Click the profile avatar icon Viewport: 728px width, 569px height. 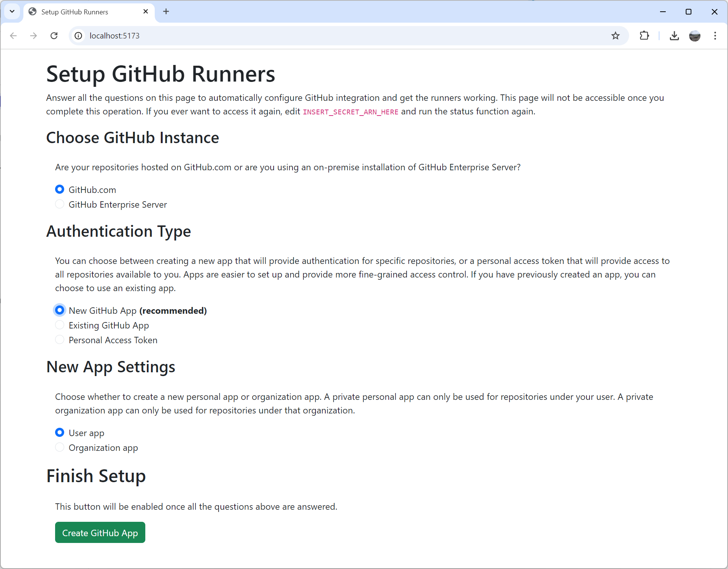point(694,35)
